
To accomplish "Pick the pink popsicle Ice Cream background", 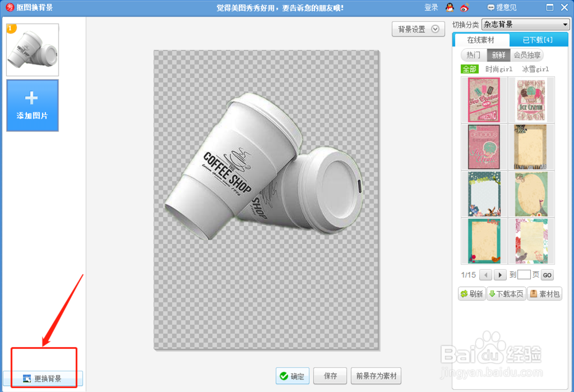I will [484, 99].
